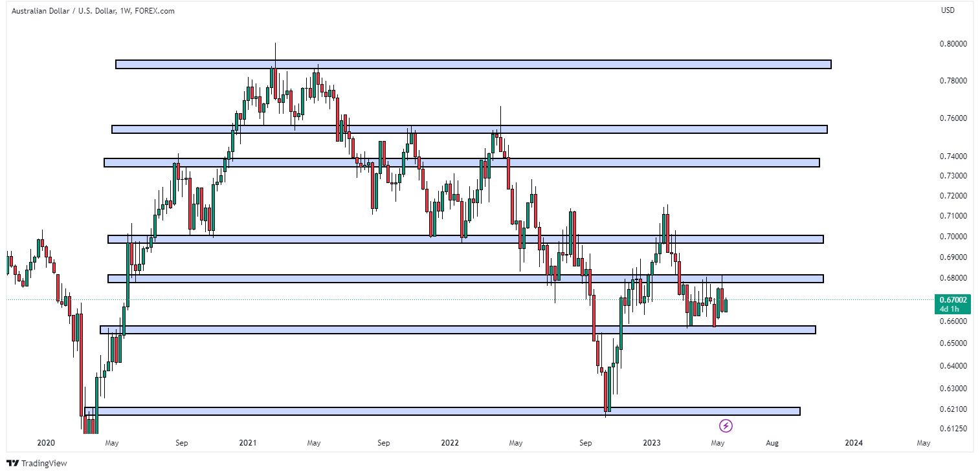Viewport: 980px width, 474px height.
Task: Select the zone rectangle at 0.70000
Action: click(x=465, y=239)
